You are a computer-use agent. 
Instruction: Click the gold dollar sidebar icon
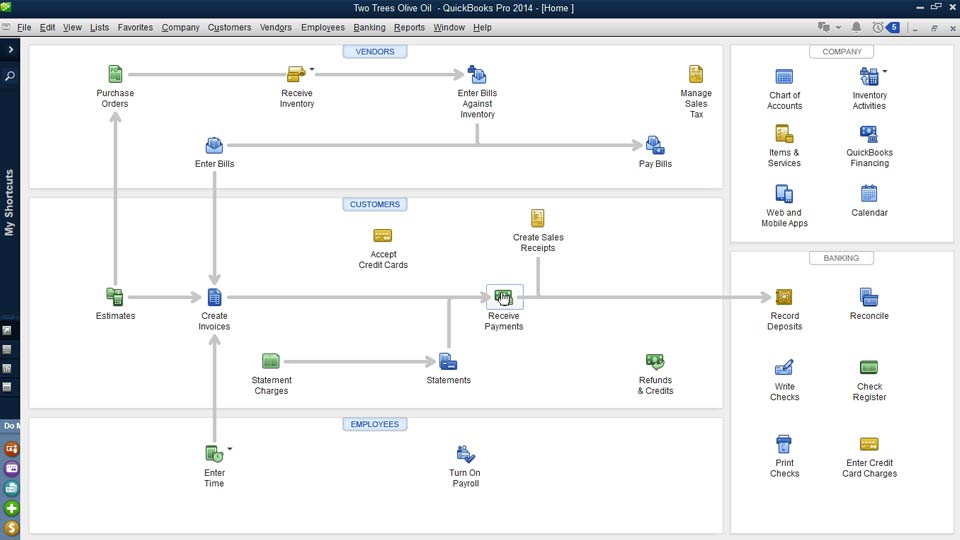tap(11, 528)
